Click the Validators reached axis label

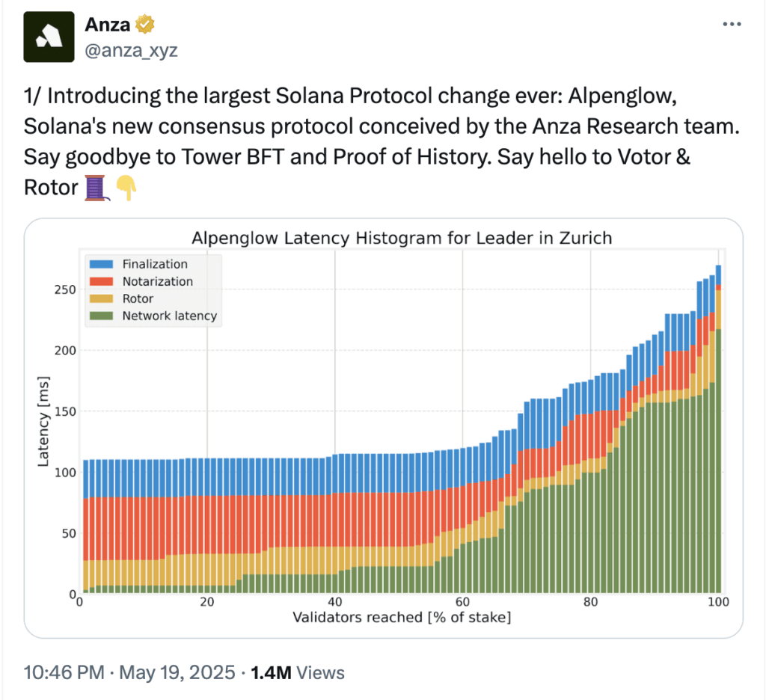[x=400, y=618]
